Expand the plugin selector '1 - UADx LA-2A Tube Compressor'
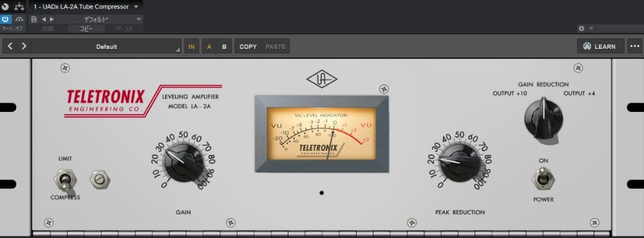Viewport: 644px width, 238px height. (x=86, y=6)
